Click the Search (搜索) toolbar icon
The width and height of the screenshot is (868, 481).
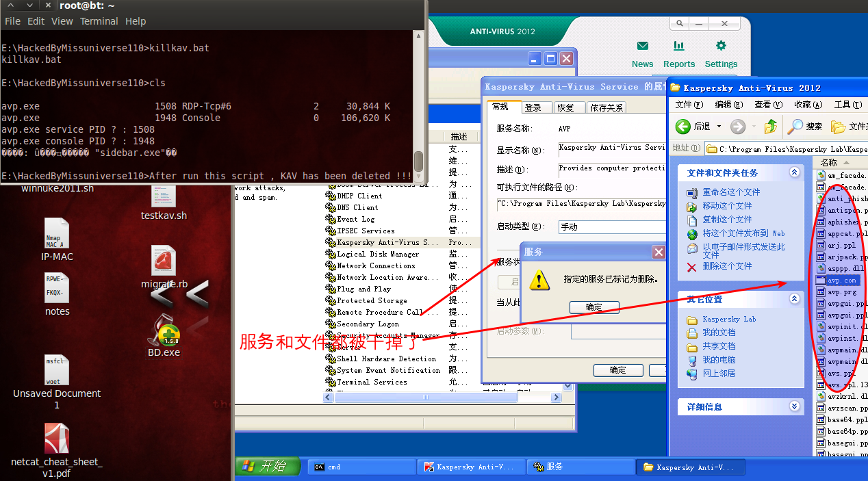point(804,127)
